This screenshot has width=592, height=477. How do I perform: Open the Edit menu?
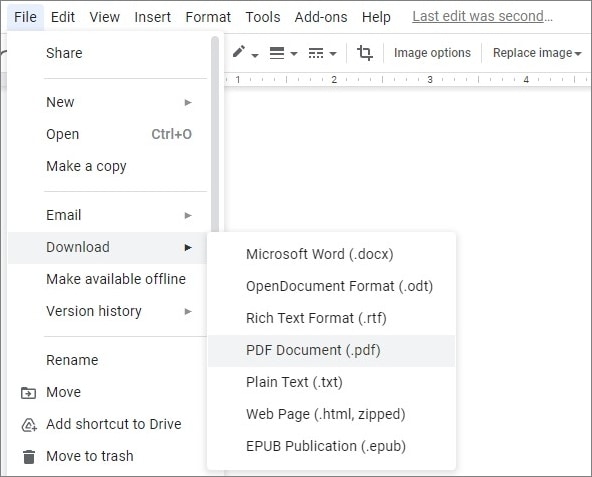pos(63,17)
